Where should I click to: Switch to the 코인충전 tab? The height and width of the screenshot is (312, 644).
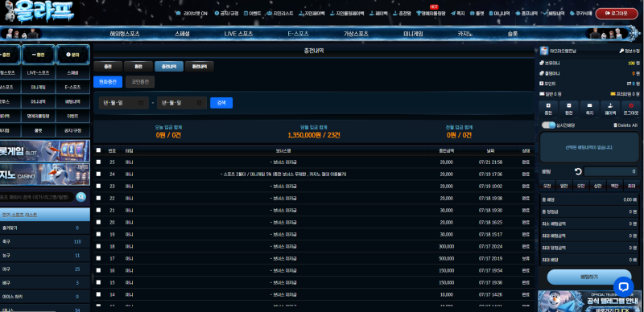pyautogui.click(x=140, y=82)
